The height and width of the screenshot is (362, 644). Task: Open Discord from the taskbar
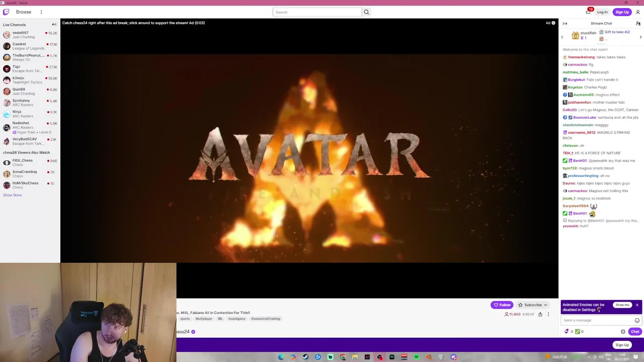(453, 357)
